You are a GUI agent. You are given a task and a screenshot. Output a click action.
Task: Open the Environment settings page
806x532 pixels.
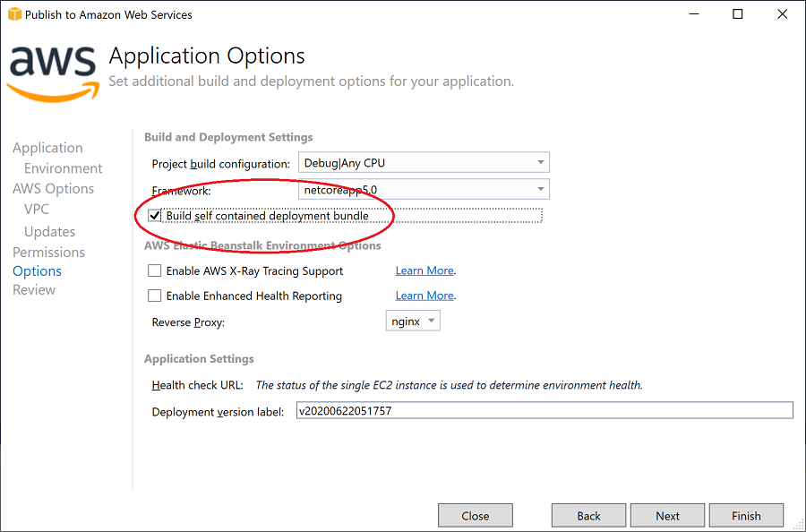[61, 167]
